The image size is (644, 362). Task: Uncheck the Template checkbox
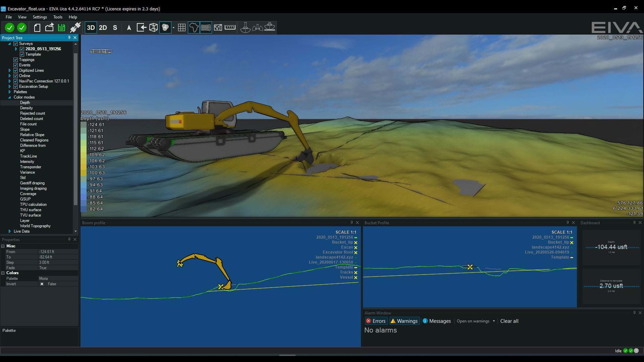coord(22,54)
